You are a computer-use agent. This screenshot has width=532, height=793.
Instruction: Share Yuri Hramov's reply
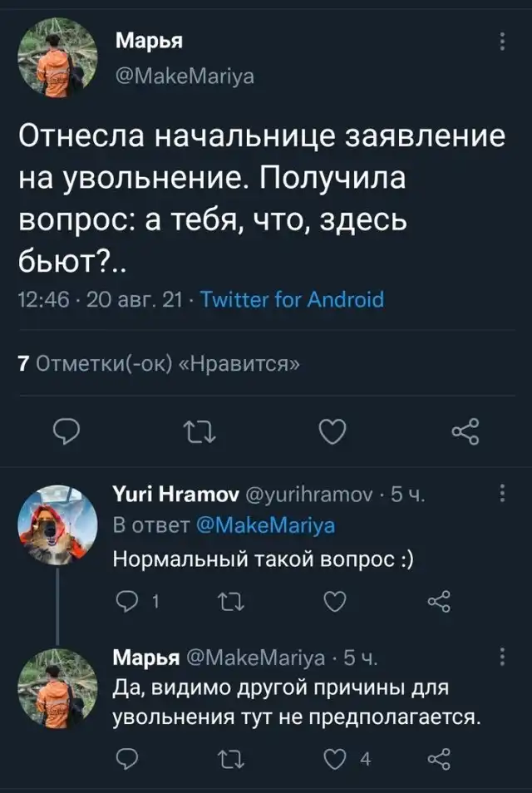pyautogui.click(x=438, y=600)
